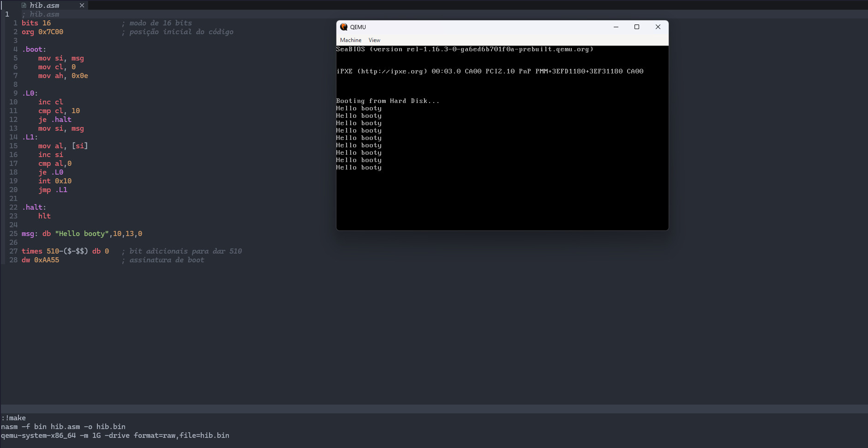
Task: Click 'jmp .L1' code line
Action: tap(53, 190)
